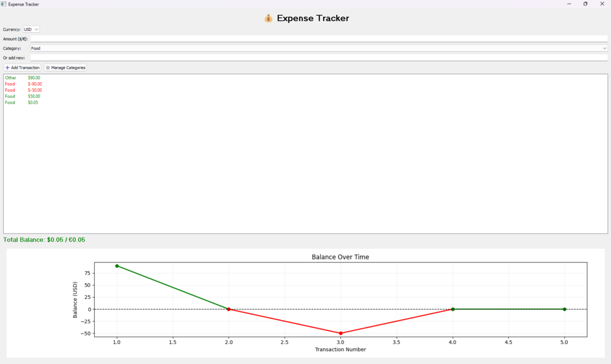611x364 pixels.
Task: Click the Total Balance label
Action: pyautogui.click(x=44, y=240)
